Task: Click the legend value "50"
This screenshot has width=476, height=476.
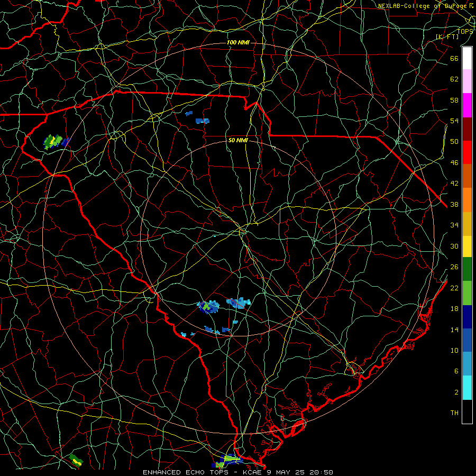Action: [454, 142]
